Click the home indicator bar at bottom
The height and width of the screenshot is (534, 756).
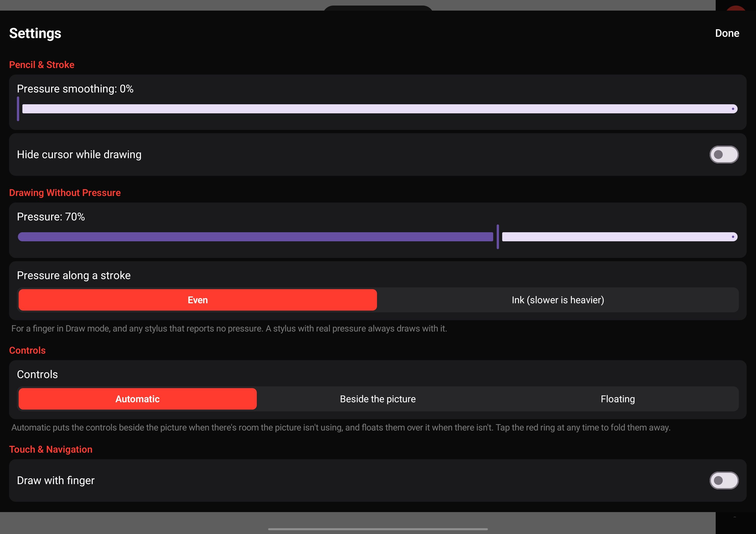coord(378,529)
